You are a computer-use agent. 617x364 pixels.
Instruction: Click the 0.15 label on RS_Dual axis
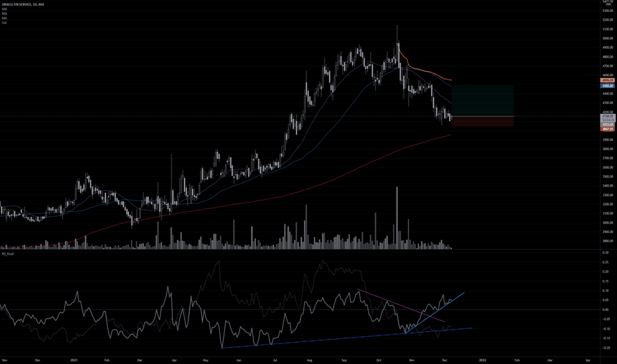[606, 281]
